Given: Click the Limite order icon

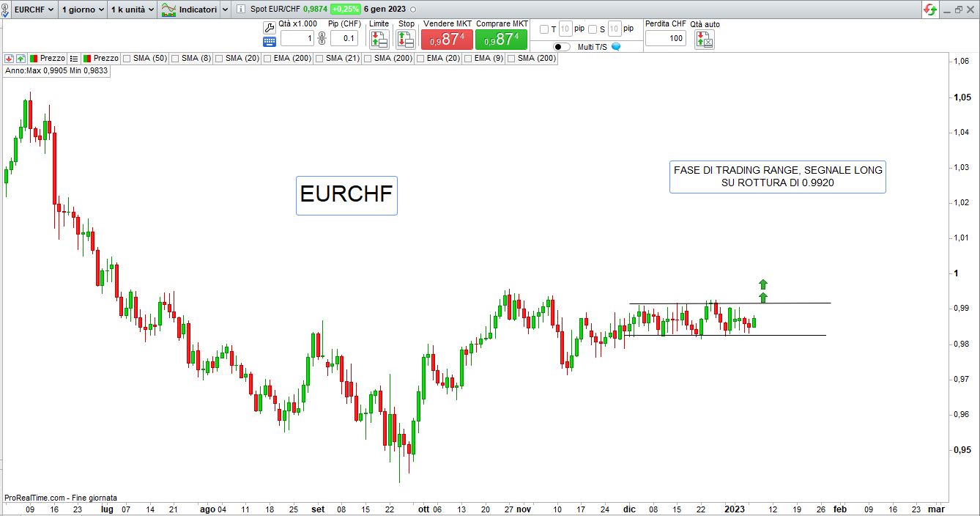Looking at the screenshot, I should click(379, 39).
